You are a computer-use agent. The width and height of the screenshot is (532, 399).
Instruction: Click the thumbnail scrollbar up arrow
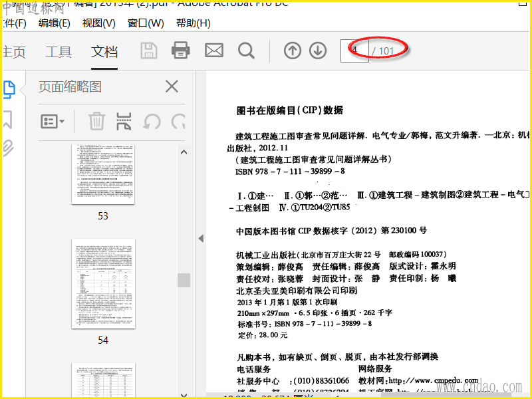pos(184,152)
